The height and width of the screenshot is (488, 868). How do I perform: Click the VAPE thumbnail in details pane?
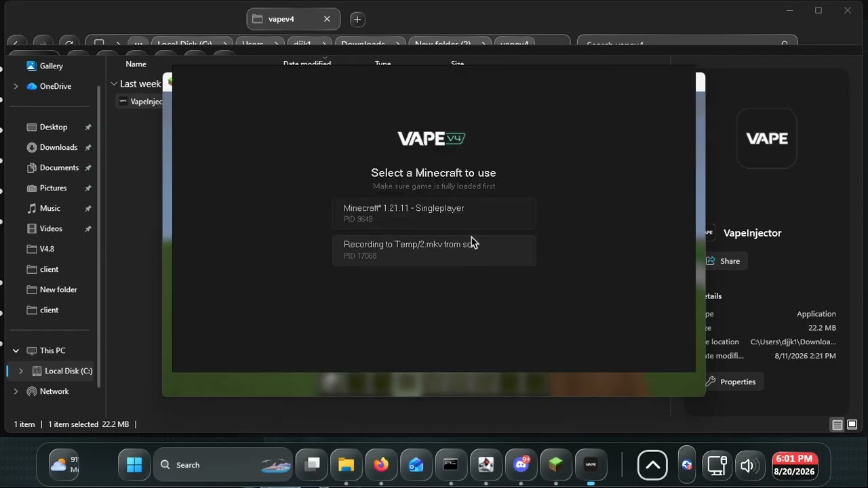[x=767, y=138]
